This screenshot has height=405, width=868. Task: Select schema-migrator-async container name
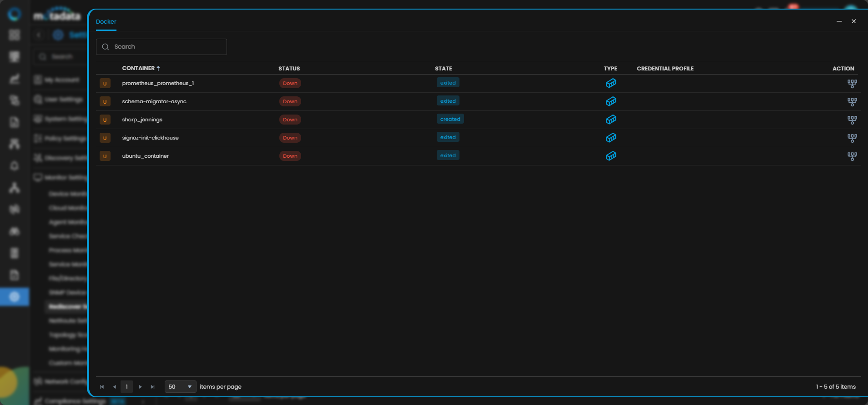pyautogui.click(x=154, y=101)
